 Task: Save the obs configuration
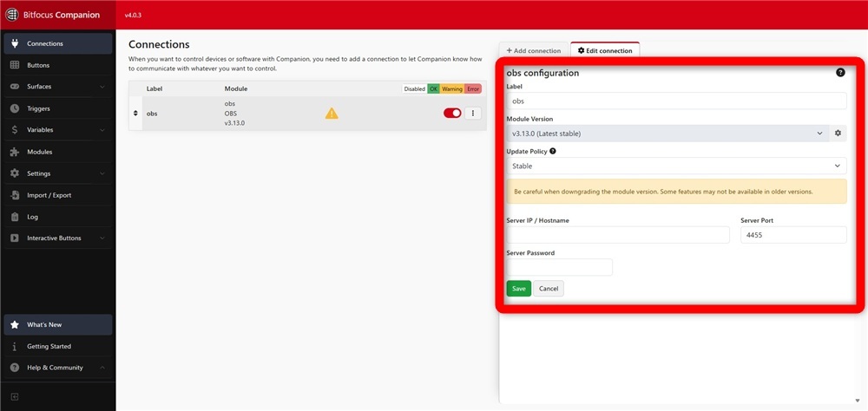coord(519,289)
